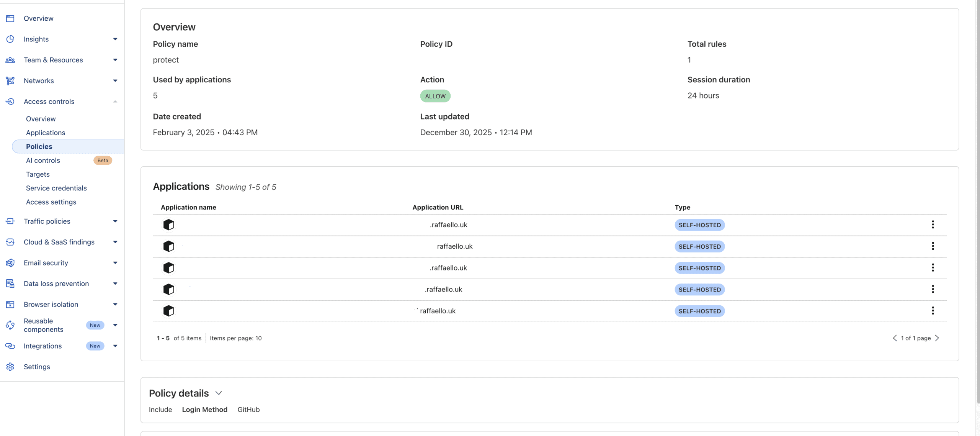Viewport: 980px width, 436px height.
Task: Click the SELF-HOSTED badge in the last row
Action: [700, 311]
